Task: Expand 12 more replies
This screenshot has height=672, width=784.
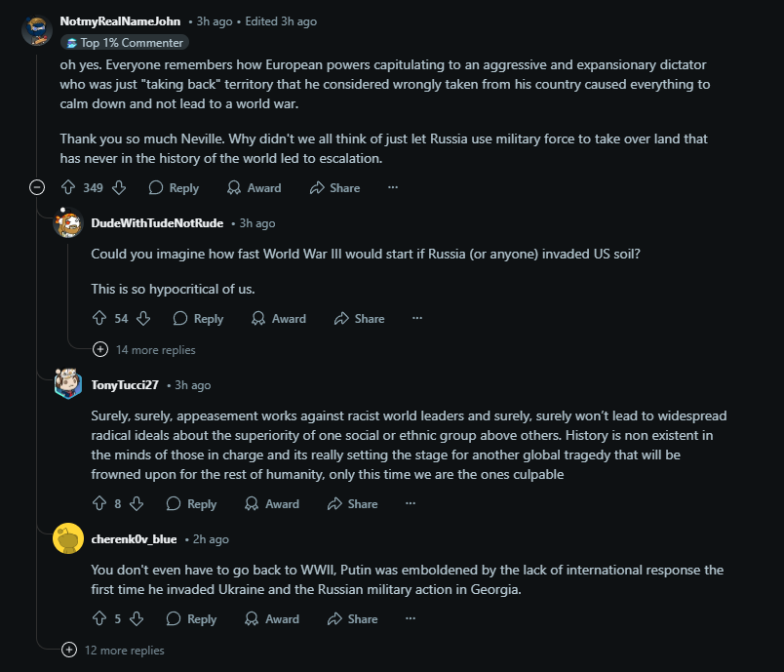Action: (x=113, y=650)
